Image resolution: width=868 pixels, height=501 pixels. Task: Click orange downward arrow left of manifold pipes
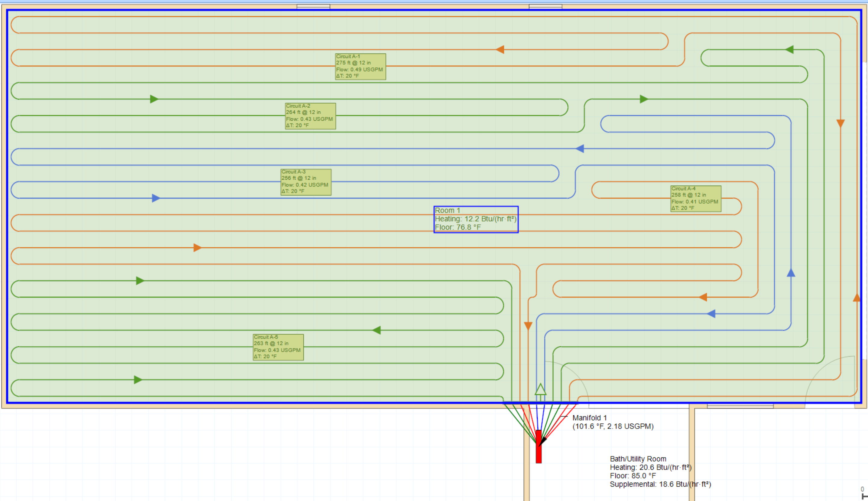tap(528, 326)
